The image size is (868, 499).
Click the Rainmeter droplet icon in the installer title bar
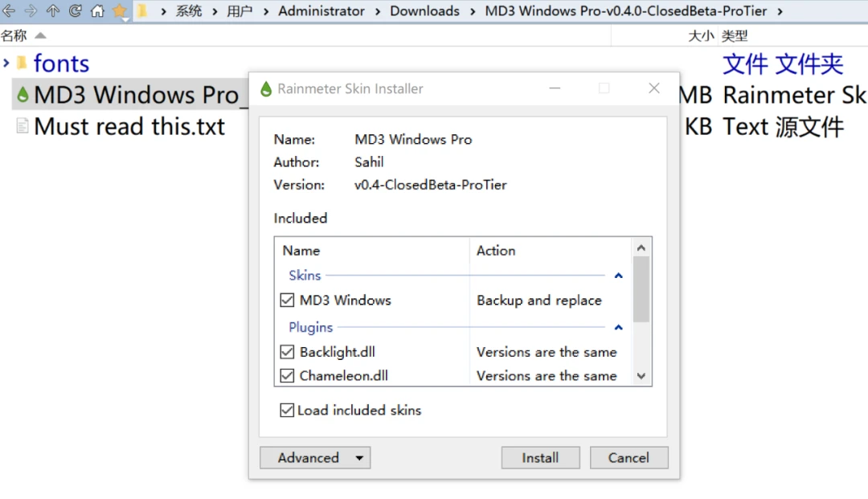pos(266,89)
